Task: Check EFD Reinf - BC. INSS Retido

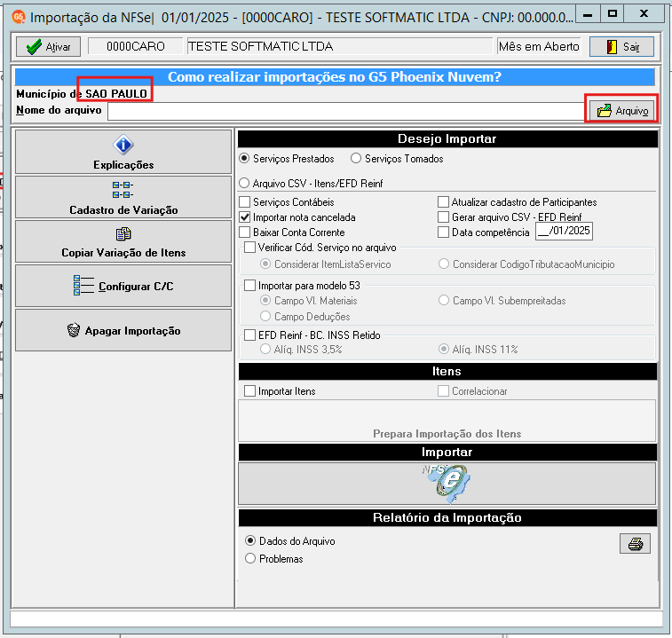Action: (x=312, y=335)
